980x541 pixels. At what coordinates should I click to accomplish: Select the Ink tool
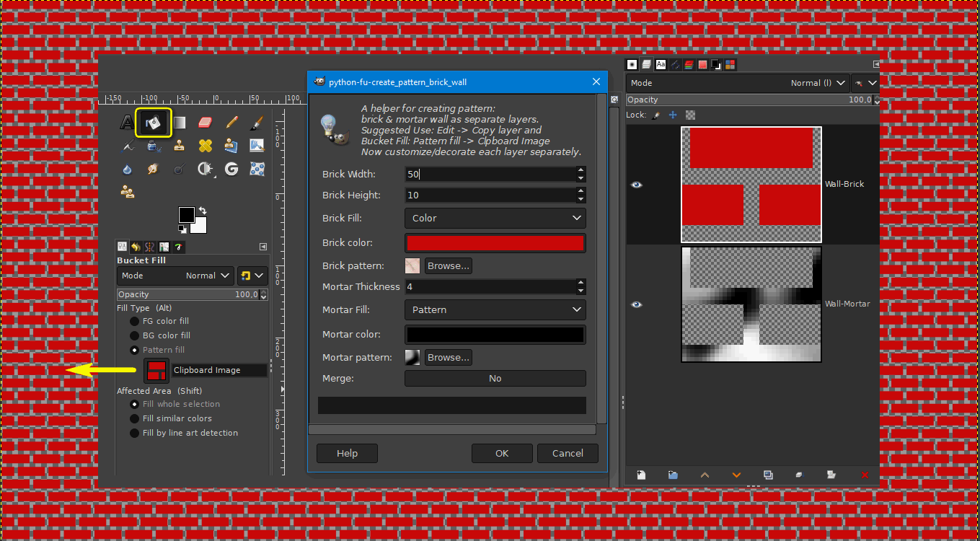click(x=154, y=146)
